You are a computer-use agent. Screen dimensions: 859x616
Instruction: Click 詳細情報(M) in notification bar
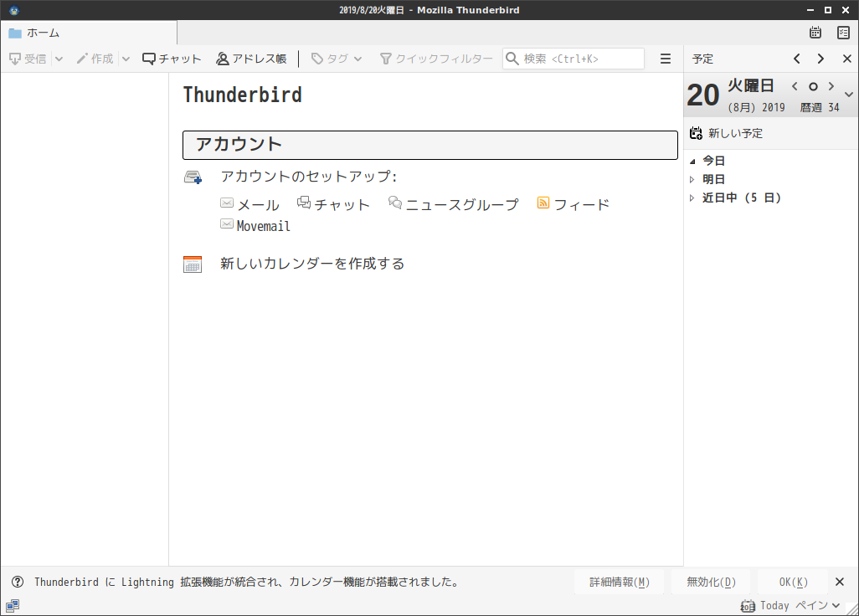tap(619, 582)
